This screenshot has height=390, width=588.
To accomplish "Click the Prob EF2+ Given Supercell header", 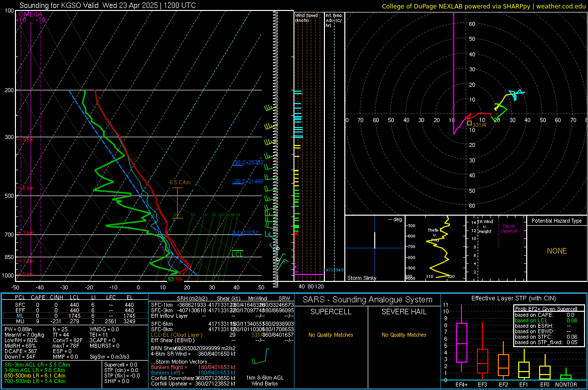I will (546, 309).
